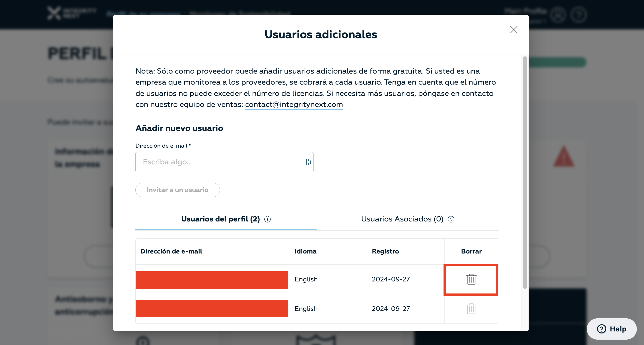Click the second row's trash icon
The height and width of the screenshot is (345, 644).
pos(471,309)
